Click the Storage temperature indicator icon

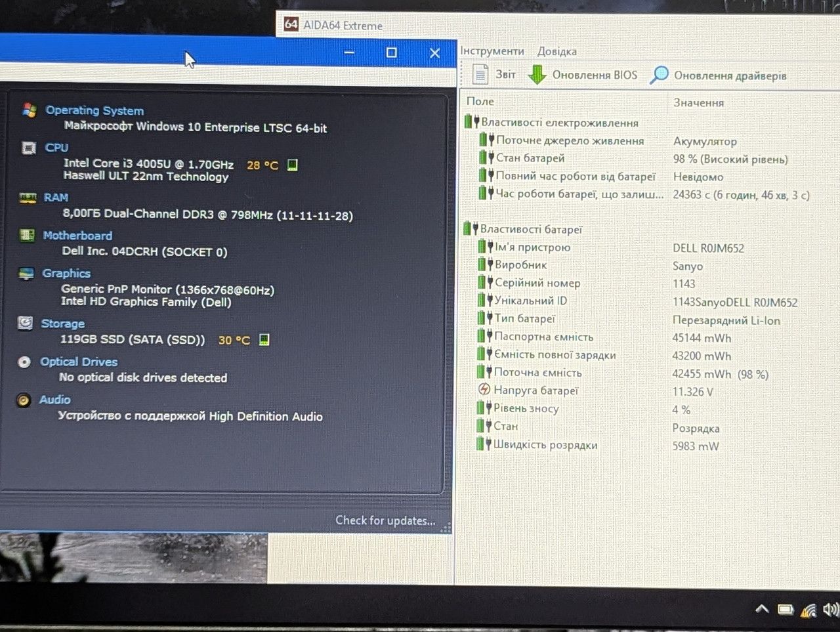pyautogui.click(x=264, y=339)
